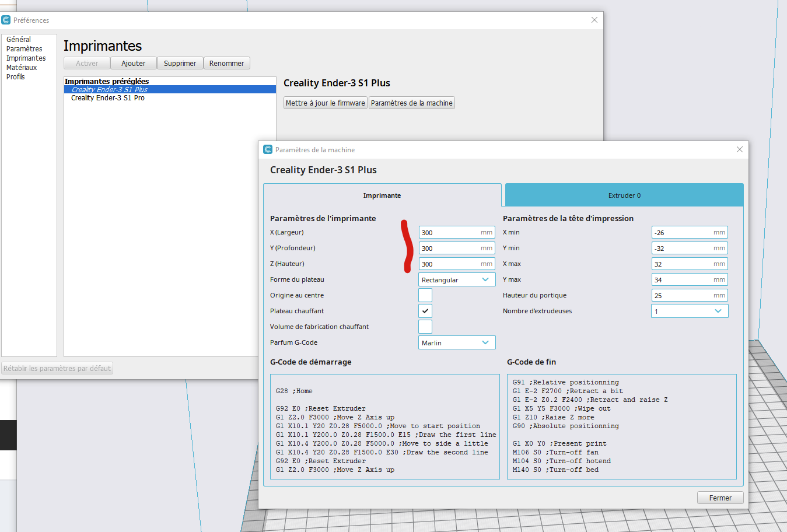Close the Préférences window
The height and width of the screenshot is (532, 787).
(594, 20)
